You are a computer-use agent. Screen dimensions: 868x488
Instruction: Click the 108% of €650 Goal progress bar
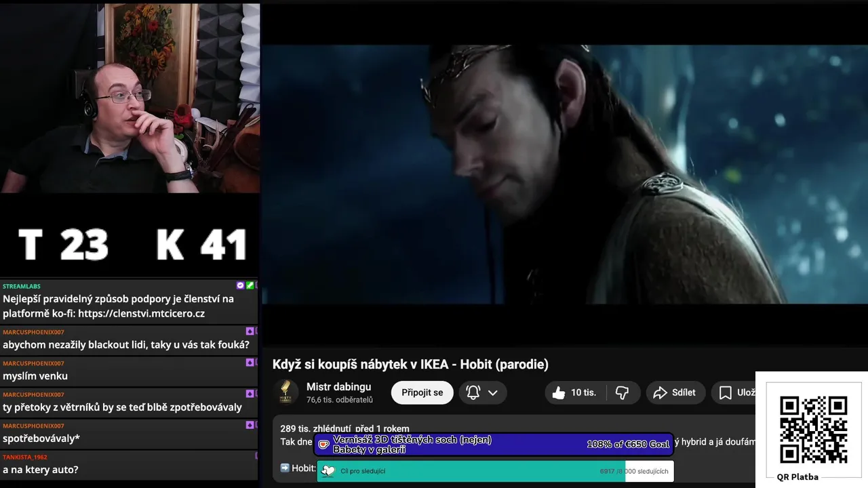point(494,444)
